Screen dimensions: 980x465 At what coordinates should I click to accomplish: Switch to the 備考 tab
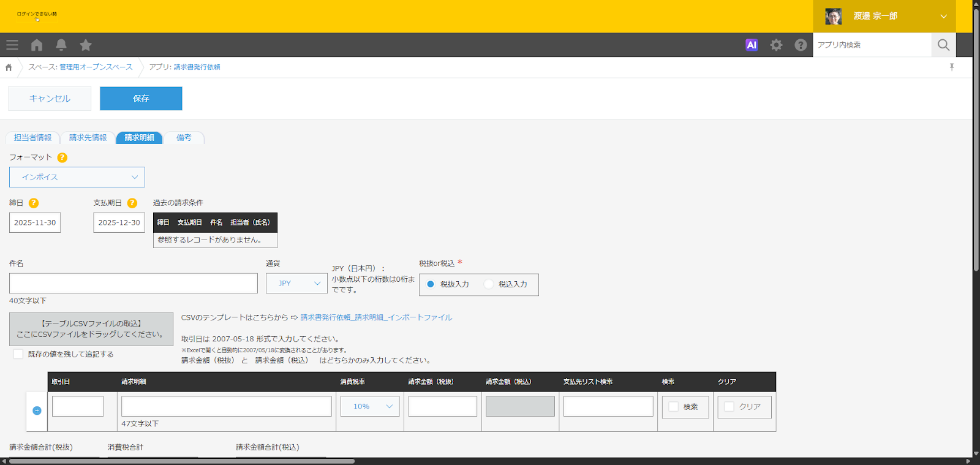point(184,138)
